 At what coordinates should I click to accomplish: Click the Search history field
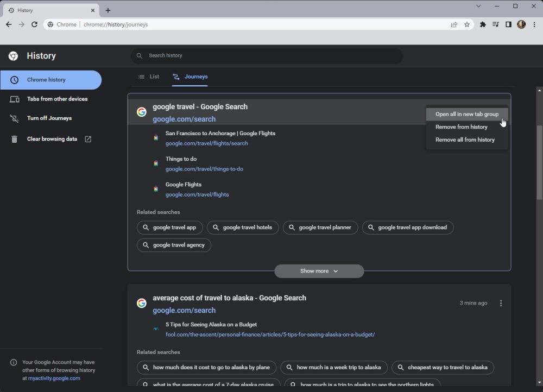[x=266, y=55]
